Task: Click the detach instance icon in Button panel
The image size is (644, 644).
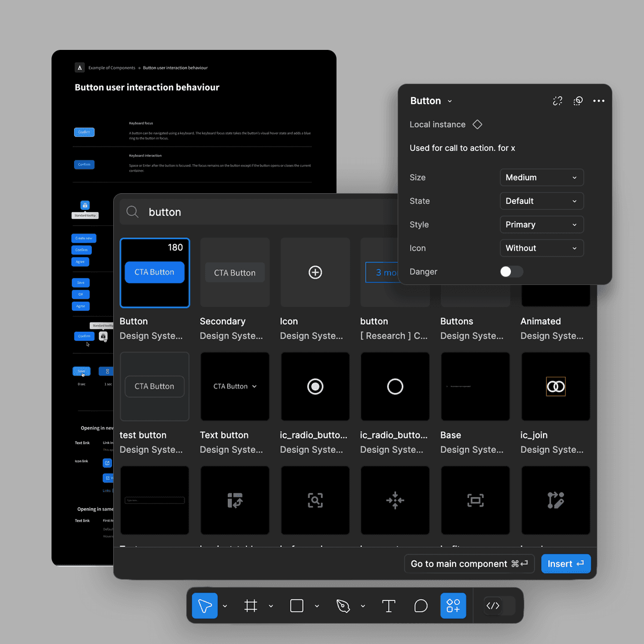Action: [x=558, y=101]
